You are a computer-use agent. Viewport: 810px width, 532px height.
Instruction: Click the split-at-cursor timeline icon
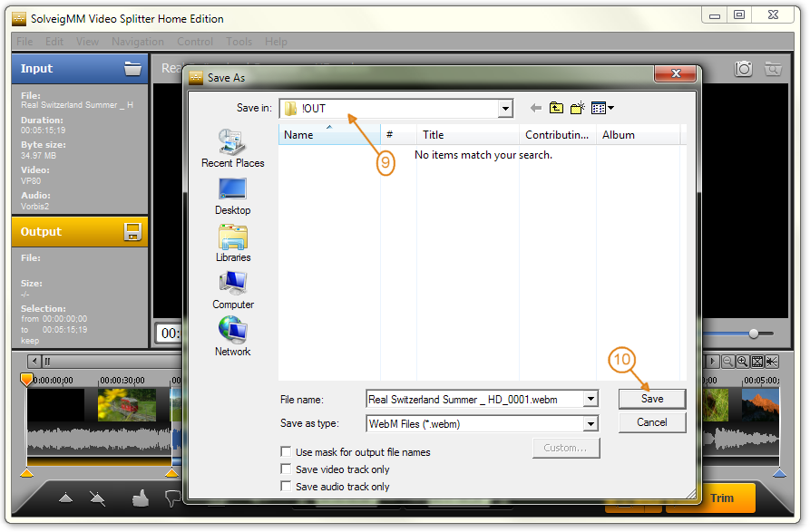pyautogui.click(x=772, y=362)
